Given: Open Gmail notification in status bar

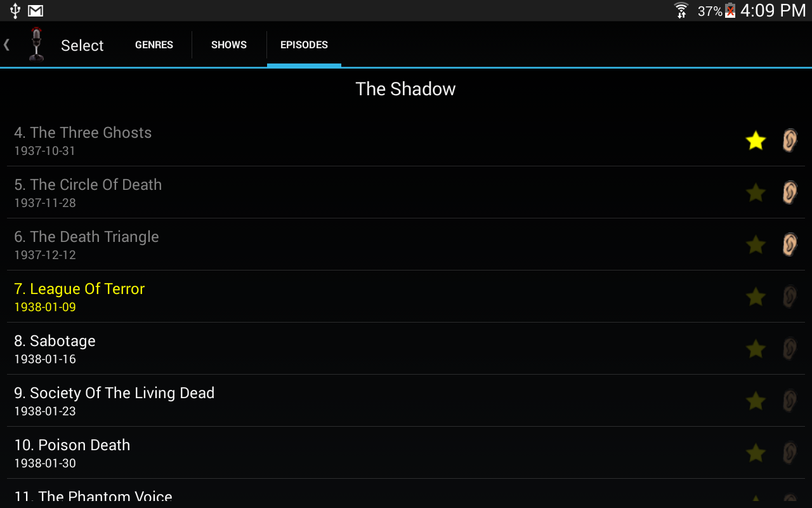Looking at the screenshot, I should [x=36, y=11].
